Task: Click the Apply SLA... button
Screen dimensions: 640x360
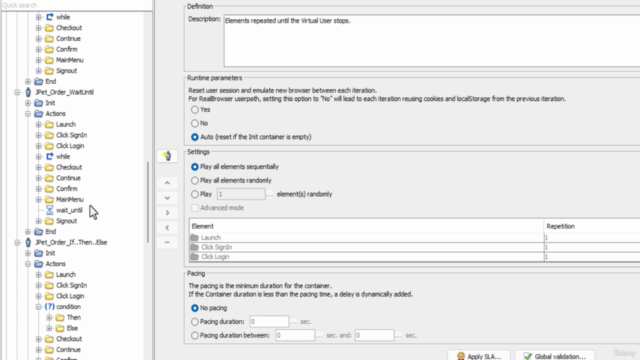Action: (479, 356)
